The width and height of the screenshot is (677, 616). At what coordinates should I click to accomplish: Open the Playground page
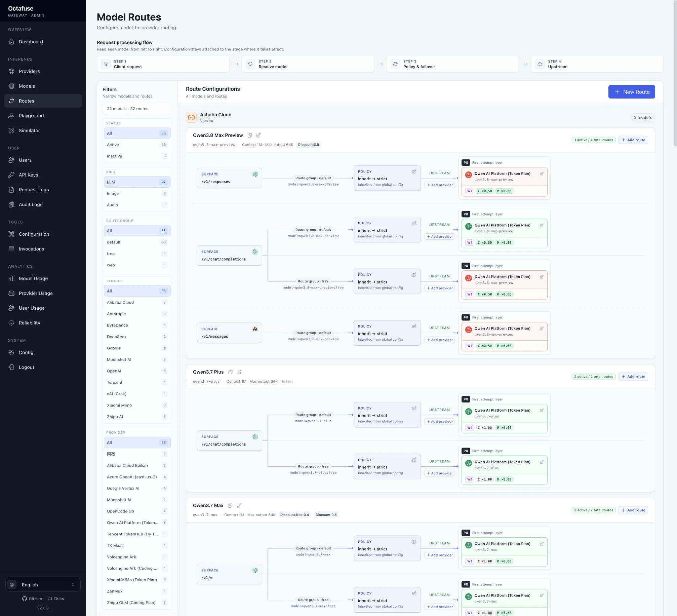43,116
